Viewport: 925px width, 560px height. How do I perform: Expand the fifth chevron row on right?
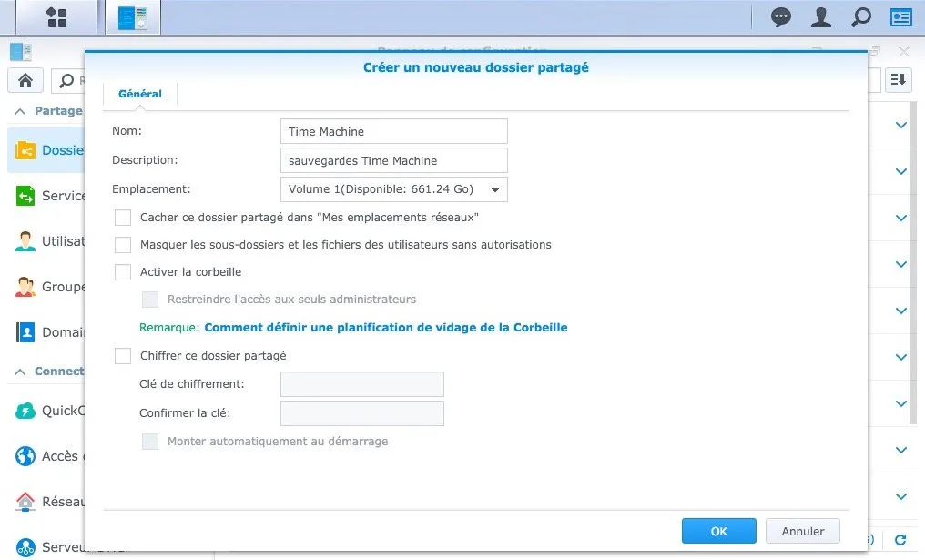pos(900,311)
